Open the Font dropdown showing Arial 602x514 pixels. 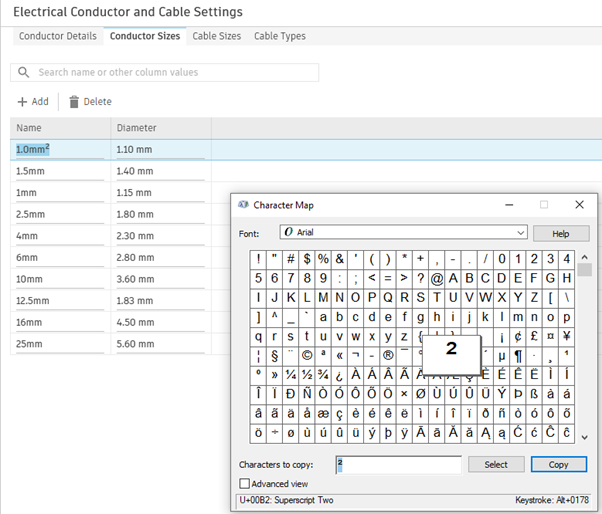click(x=404, y=232)
